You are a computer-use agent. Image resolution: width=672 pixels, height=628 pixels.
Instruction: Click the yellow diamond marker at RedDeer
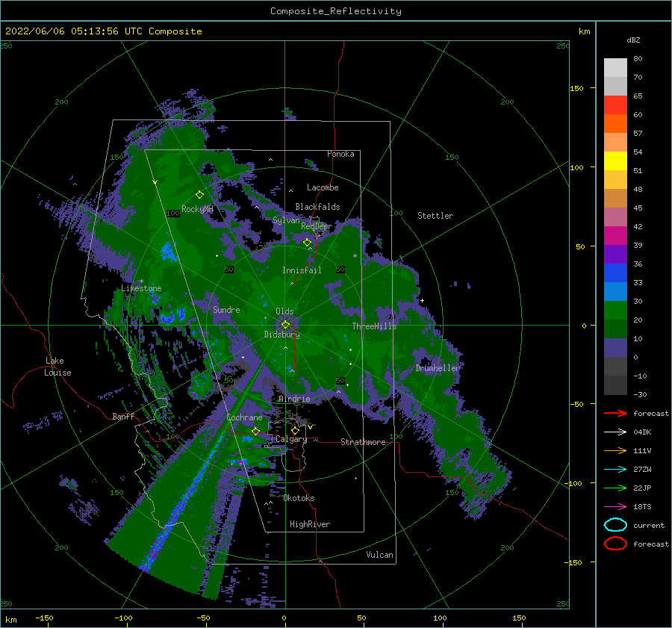(x=307, y=243)
